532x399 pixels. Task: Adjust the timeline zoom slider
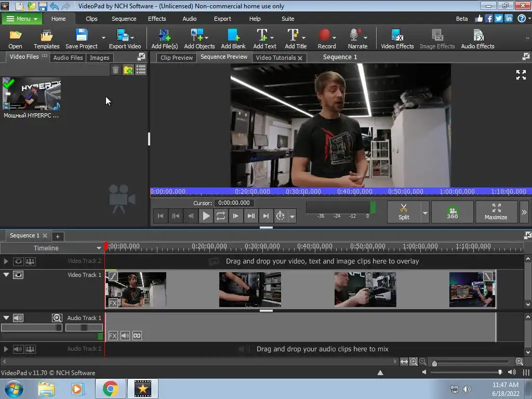434,363
